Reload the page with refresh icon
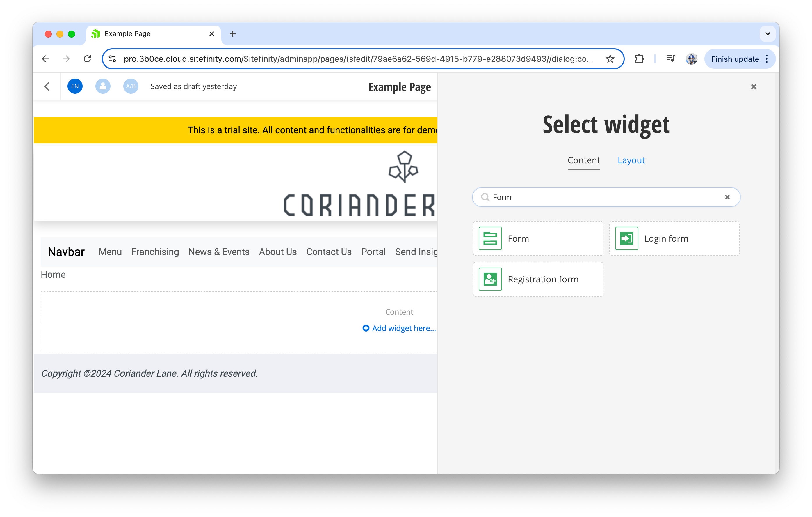Viewport: 812px width, 517px height. point(87,59)
